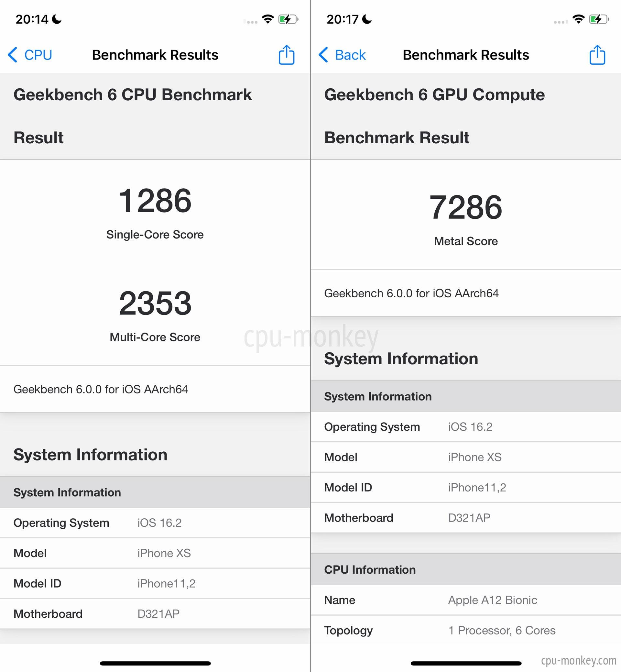621x672 pixels.
Task: Tap iPhone11,2 Model ID on GPU screen
Action: point(477,487)
